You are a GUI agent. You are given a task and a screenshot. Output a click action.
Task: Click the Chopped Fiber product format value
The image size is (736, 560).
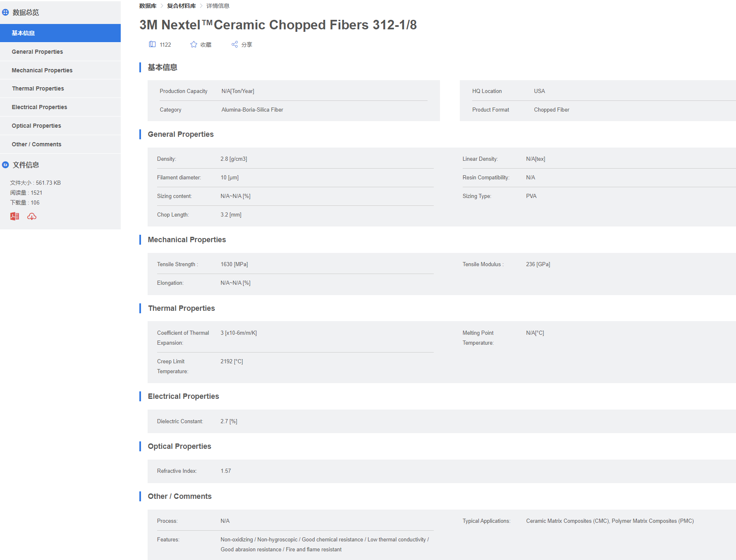(552, 110)
